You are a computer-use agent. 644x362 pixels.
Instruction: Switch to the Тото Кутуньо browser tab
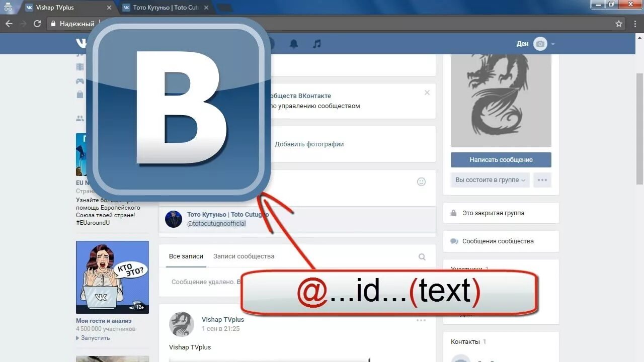[166, 8]
